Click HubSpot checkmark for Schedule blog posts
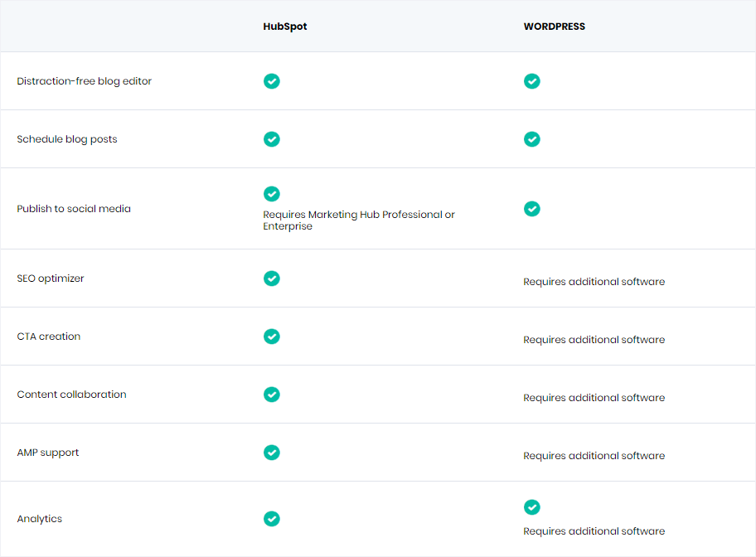 click(271, 139)
